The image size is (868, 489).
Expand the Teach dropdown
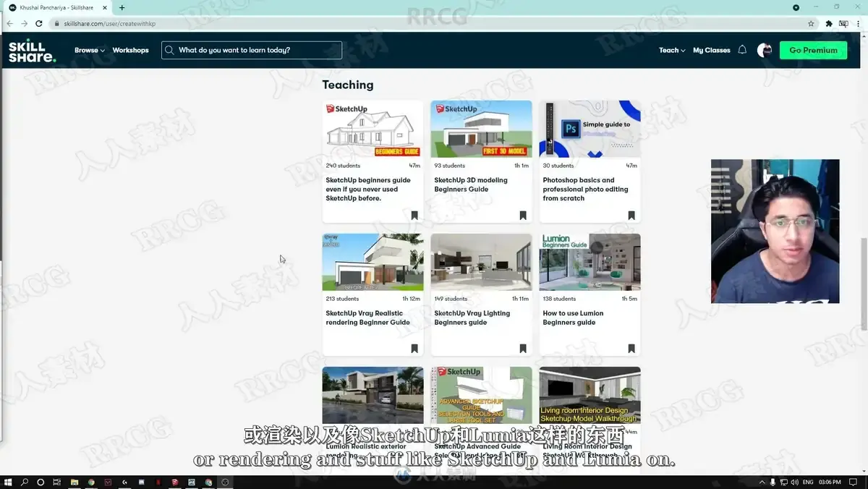coord(672,50)
